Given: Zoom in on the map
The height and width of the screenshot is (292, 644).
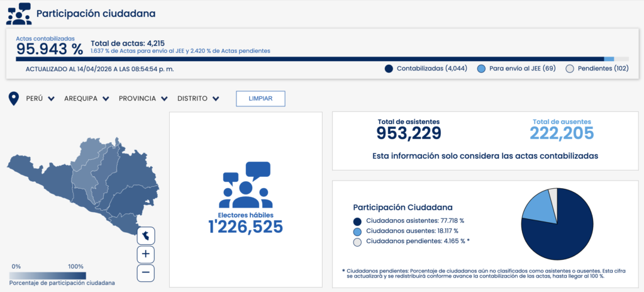Looking at the screenshot, I should 145,254.
